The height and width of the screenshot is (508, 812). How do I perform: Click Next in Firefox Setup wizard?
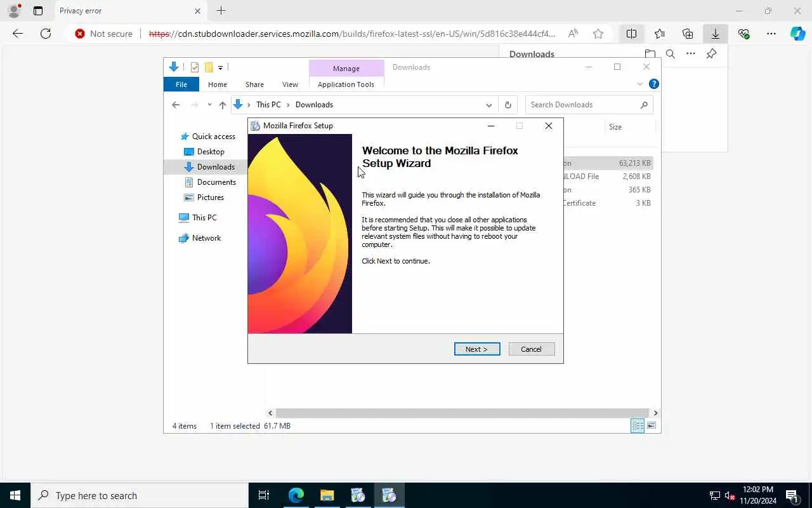coord(477,349)
